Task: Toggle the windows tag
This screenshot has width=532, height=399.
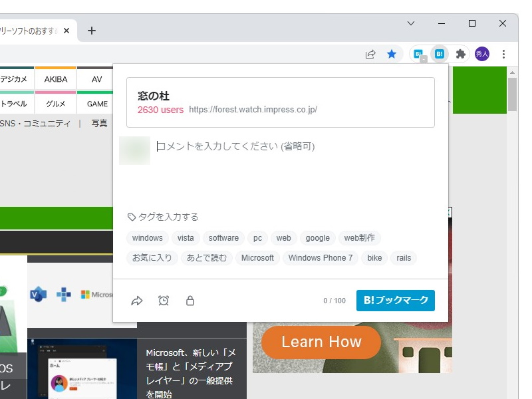Action: (x=148, y=238)
